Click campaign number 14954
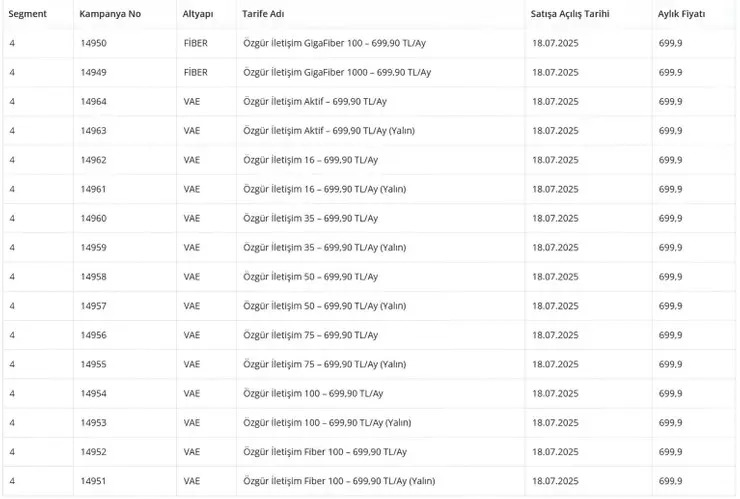This screenshot has width=740, height=499. click(93, 393)
